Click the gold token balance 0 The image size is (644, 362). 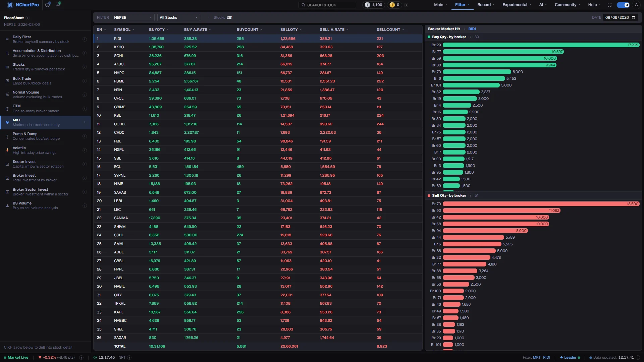(x=395, y=5)
